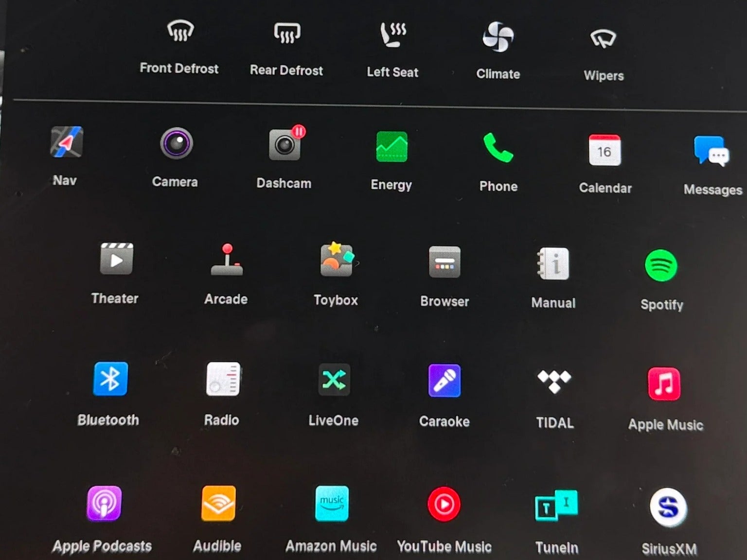
Task: Launch the Camera app
Action: click(177, 143)
